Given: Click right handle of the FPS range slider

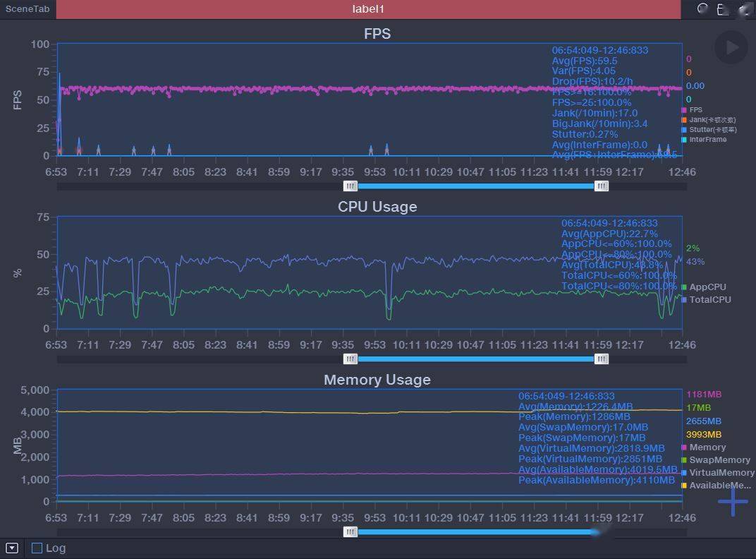Looking at the screenshot, I should click(x=602, y=186).
